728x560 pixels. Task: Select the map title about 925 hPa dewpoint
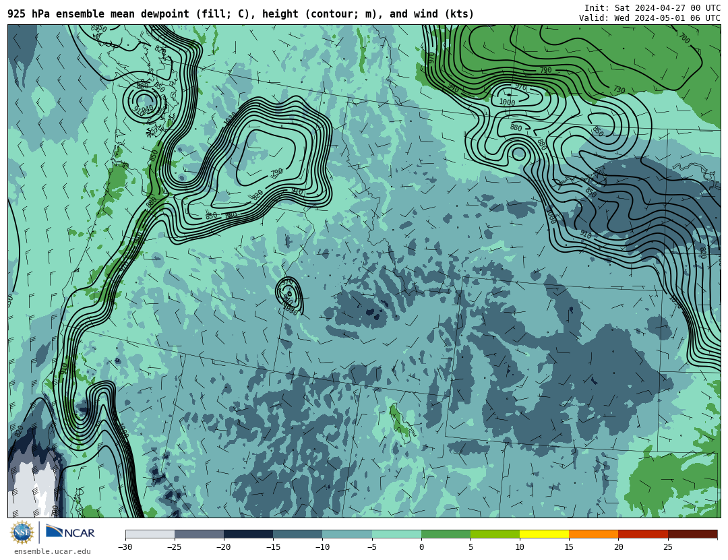coord(241,14)
